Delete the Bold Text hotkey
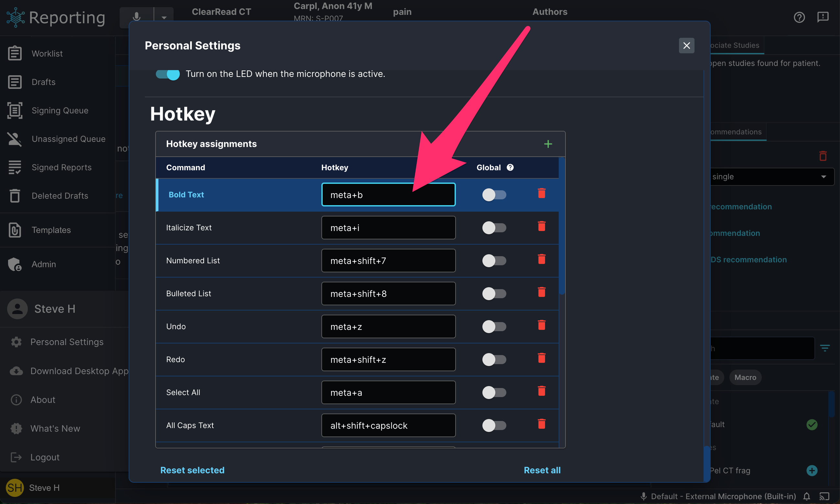 542,193
